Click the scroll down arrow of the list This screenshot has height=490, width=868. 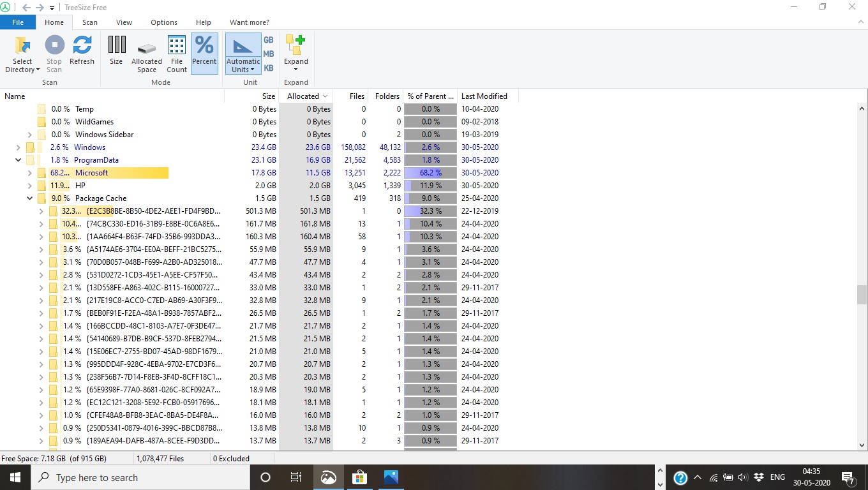point(862,445)
